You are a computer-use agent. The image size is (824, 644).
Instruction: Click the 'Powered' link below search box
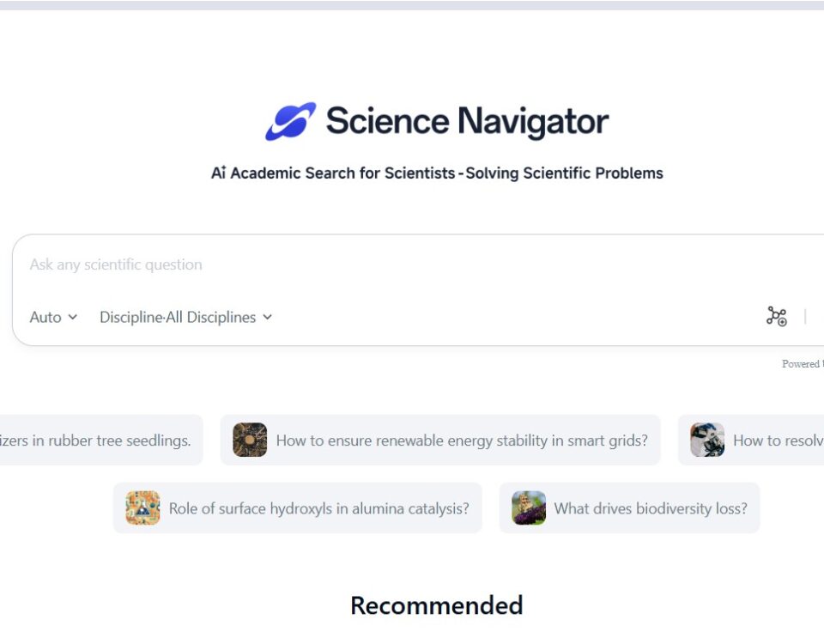[x=803, y=364]
